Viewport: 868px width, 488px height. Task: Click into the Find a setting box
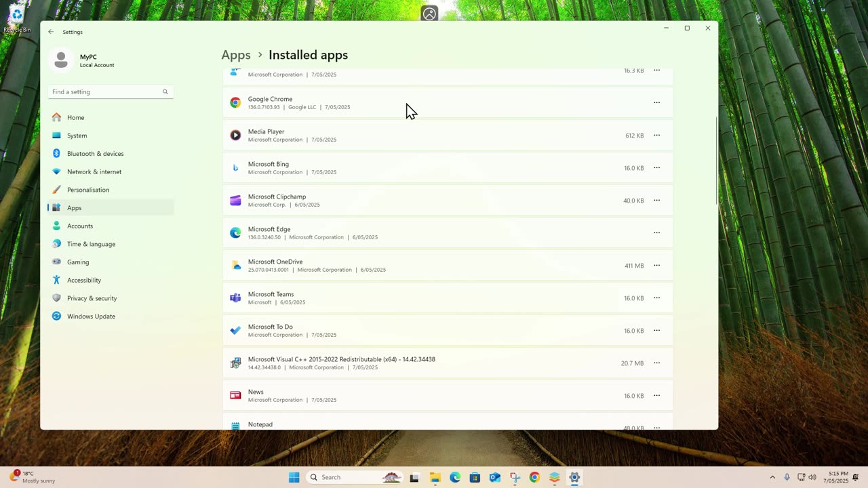point(111,92)
